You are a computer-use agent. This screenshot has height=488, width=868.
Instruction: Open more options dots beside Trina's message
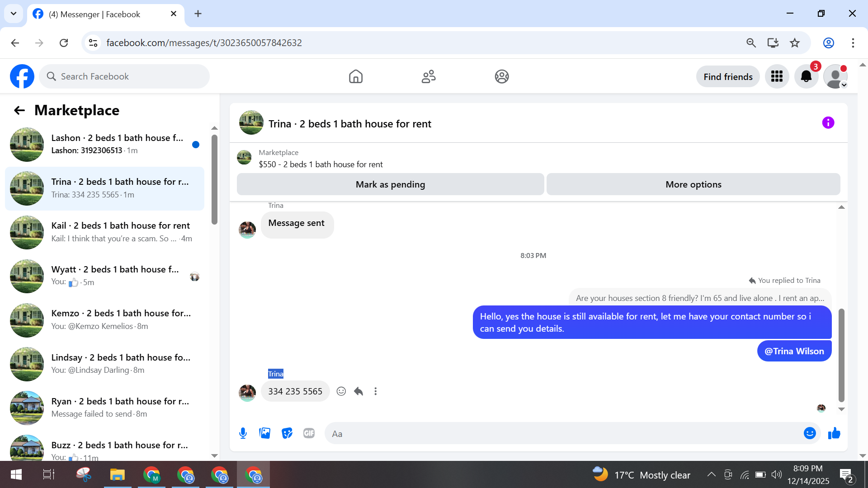coord(375,391)
